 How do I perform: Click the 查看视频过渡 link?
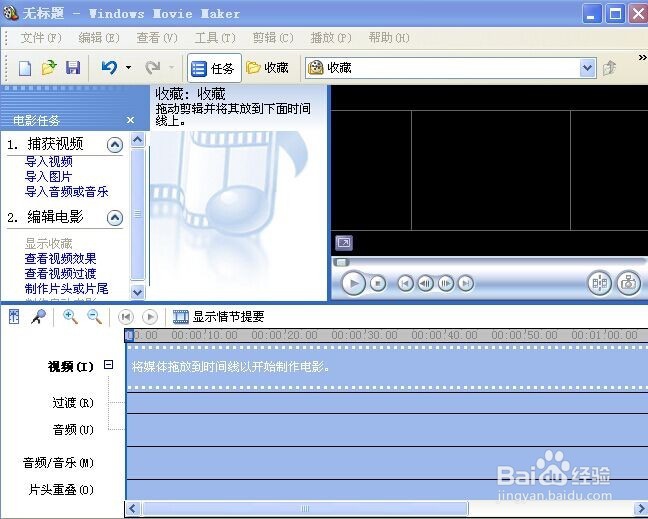coord(60,274)
